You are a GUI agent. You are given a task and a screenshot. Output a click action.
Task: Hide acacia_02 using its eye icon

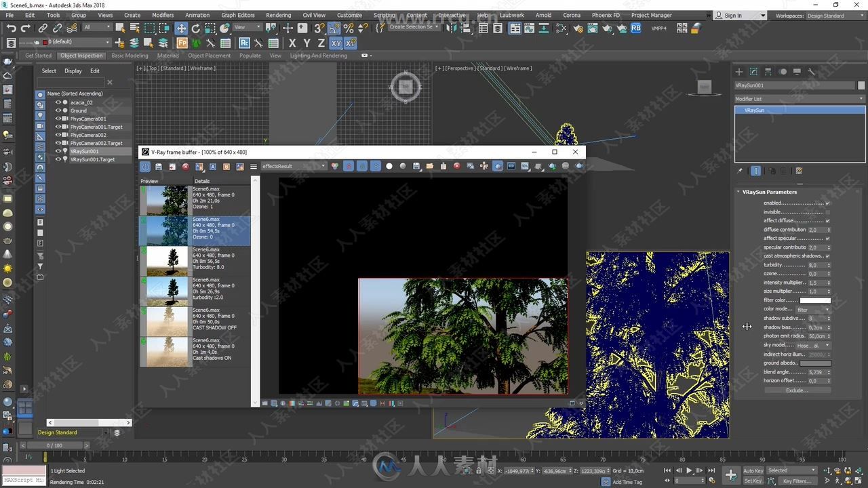tap(58, 102)
